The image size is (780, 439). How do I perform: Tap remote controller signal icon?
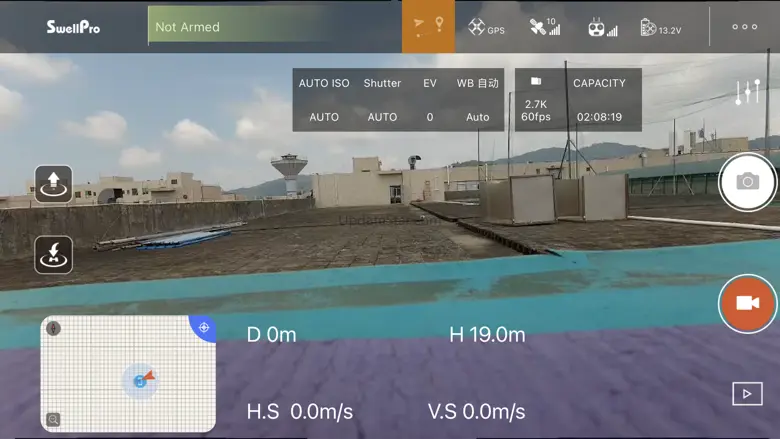tap(602, 27)
